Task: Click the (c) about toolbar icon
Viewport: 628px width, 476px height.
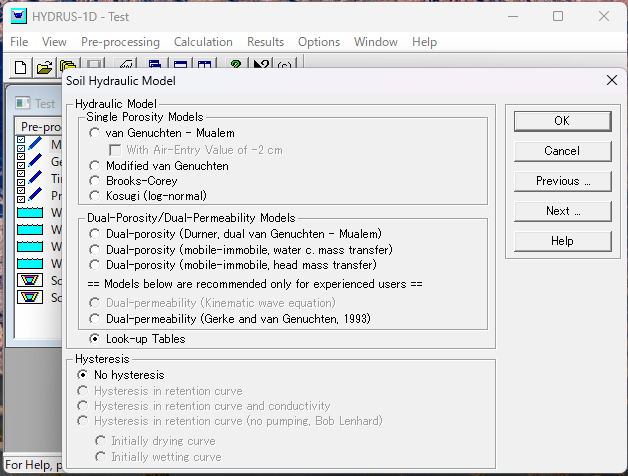Action: point(284,67)
